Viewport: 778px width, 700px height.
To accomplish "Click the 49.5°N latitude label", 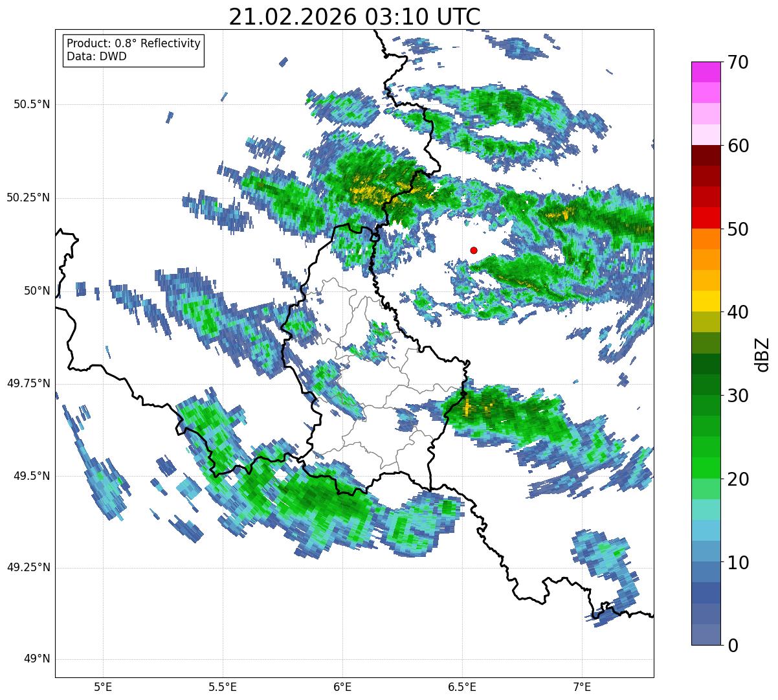I will [32, 476].
